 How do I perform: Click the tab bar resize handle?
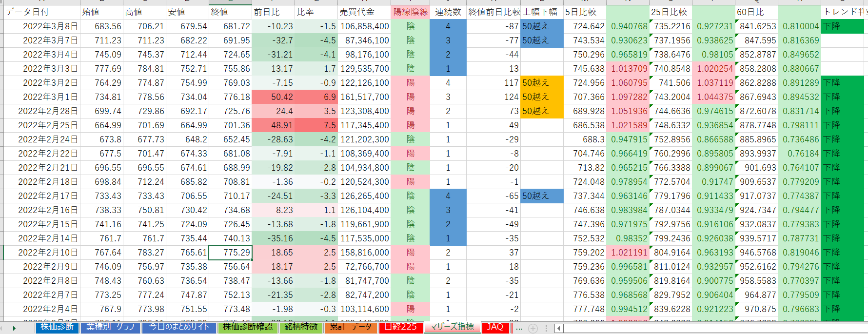[546, 328]
